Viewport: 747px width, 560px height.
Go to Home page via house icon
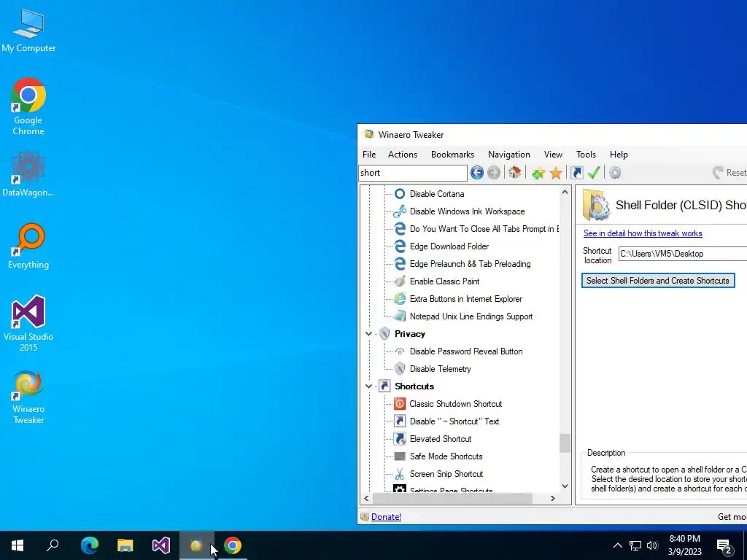click(x=514, y=172)
